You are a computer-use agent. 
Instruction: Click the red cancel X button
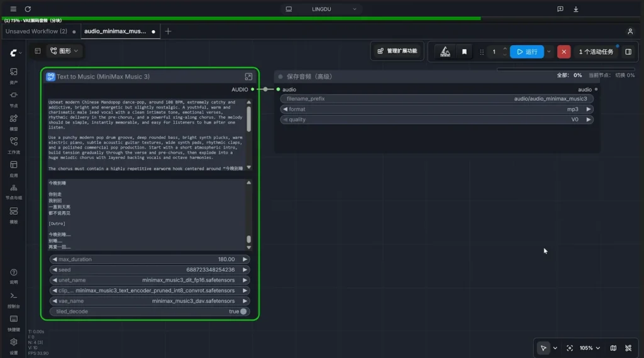click(x=563, y=52)
